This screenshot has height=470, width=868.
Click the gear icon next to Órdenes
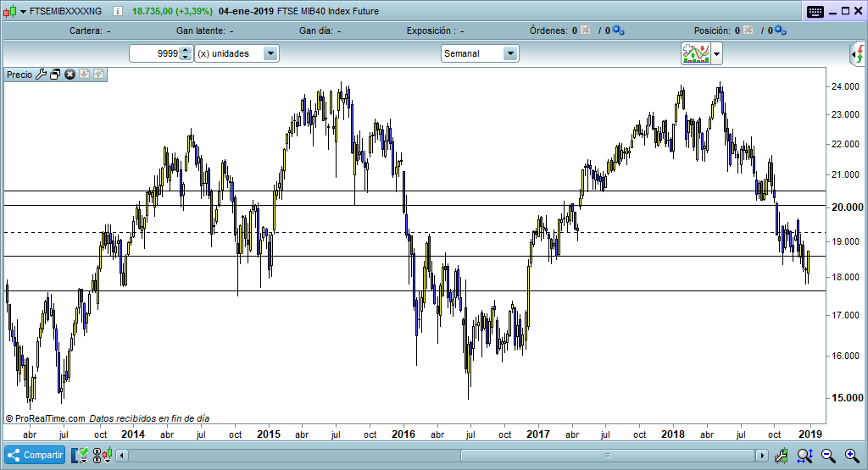(x=618, y=30)
